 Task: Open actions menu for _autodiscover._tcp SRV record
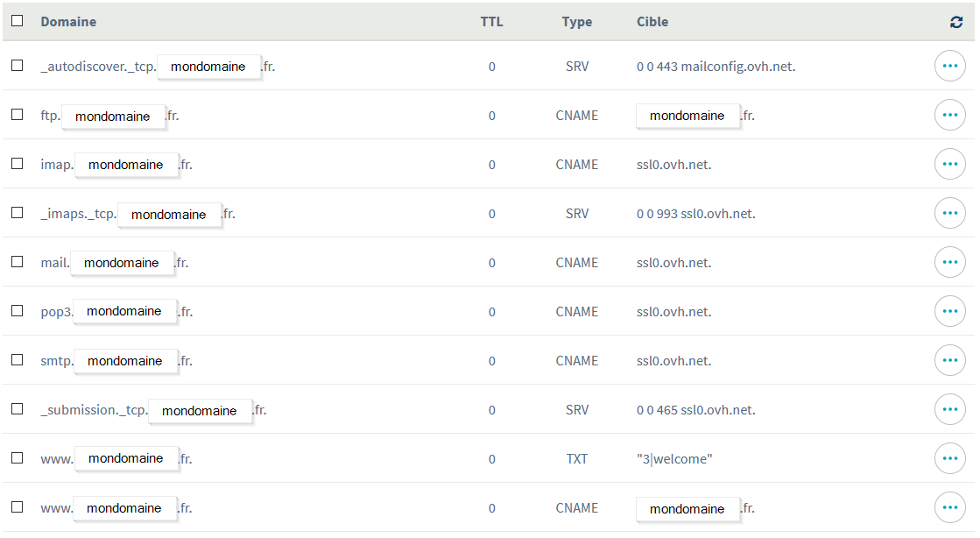950,66
